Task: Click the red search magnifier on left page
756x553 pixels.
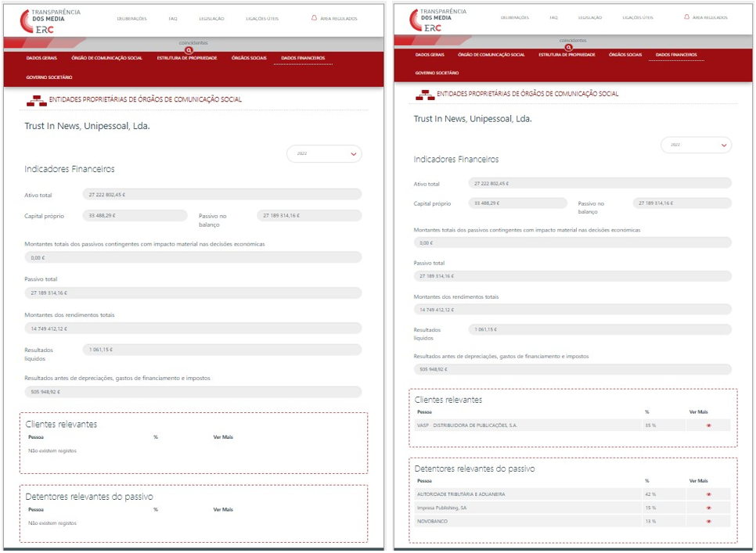Action: pyautogui.click(x=189, y=50)
